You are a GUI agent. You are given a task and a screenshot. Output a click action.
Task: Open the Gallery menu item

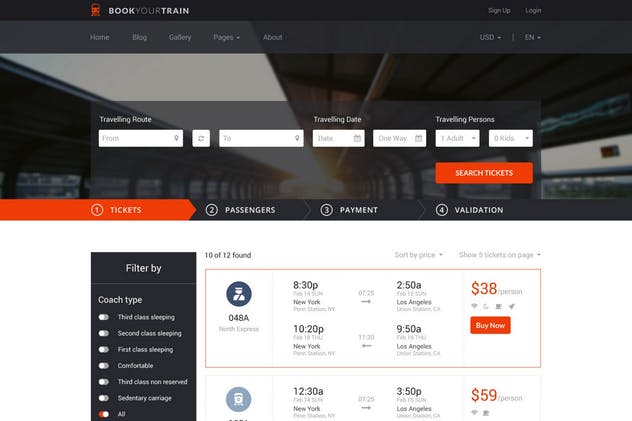(180, 37)
